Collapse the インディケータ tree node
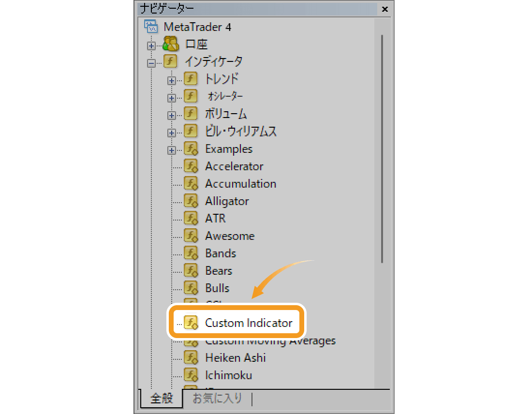 click(x=151, y=63)
